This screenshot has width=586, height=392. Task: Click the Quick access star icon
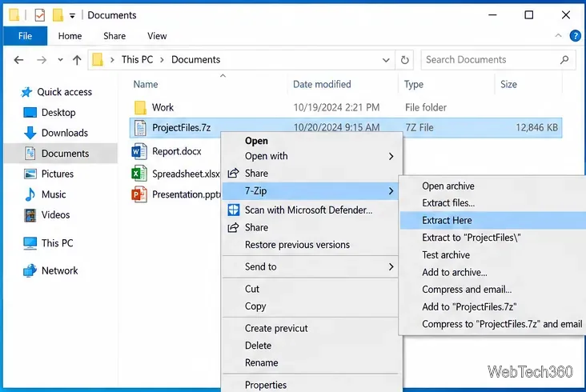tap(26, 92)
